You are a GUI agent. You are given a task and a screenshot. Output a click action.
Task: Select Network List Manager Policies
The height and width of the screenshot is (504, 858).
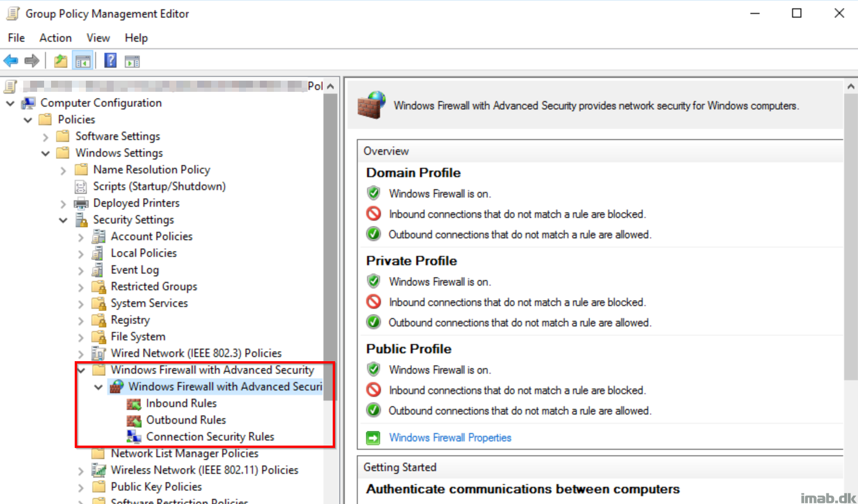coord(185,453)
